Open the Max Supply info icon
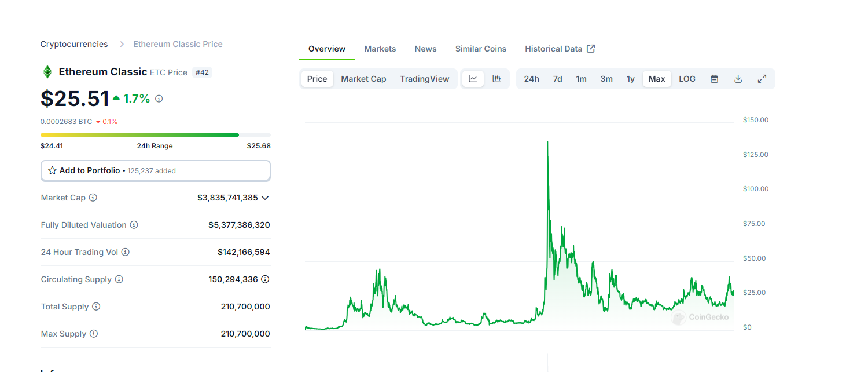This screenshot has height=372, width=868. 94,334
